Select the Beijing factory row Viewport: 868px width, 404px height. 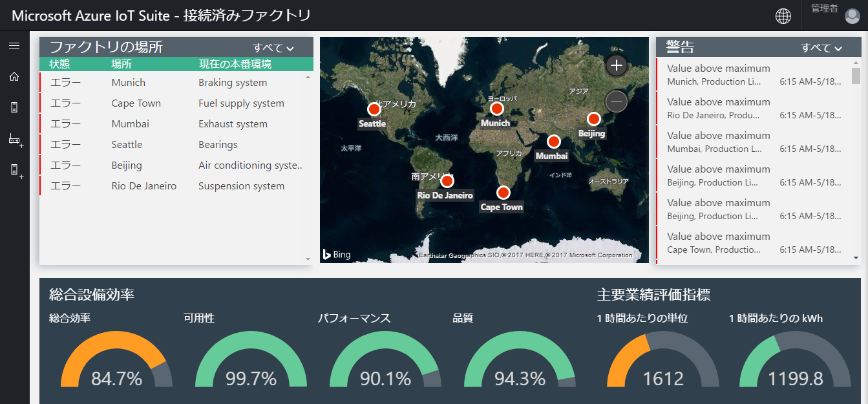(171, 165)
